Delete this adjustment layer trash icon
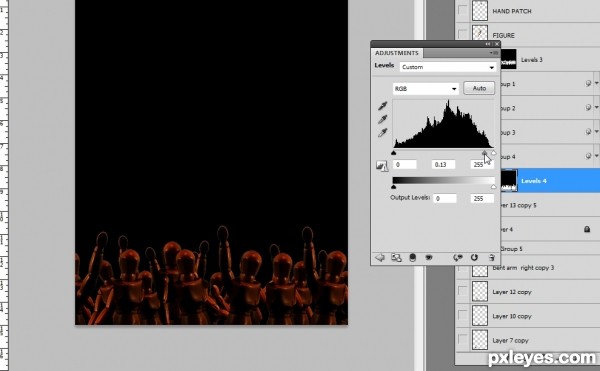Viewport: 600px width, 371px height. pyautogui.click(x=492, y=258)
